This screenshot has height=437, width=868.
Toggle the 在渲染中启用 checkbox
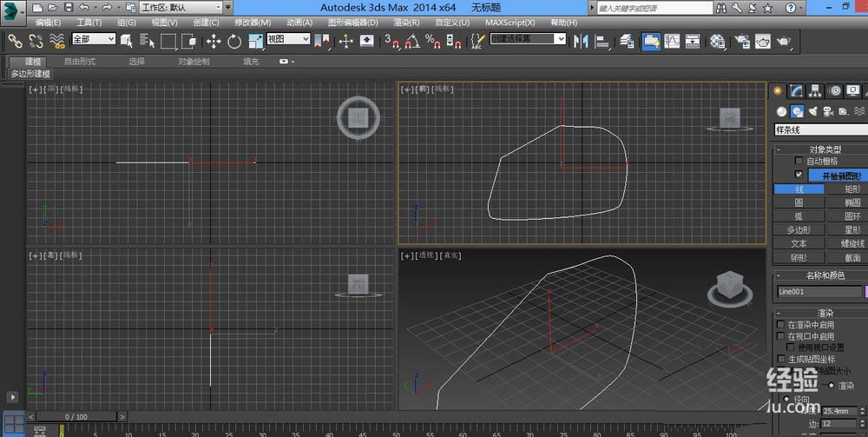click(780, 325)
